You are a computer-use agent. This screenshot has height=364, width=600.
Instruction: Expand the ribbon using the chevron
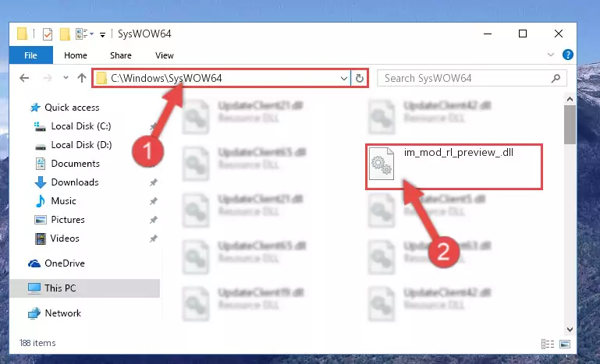pyautogui.click(x=551, y=55)
